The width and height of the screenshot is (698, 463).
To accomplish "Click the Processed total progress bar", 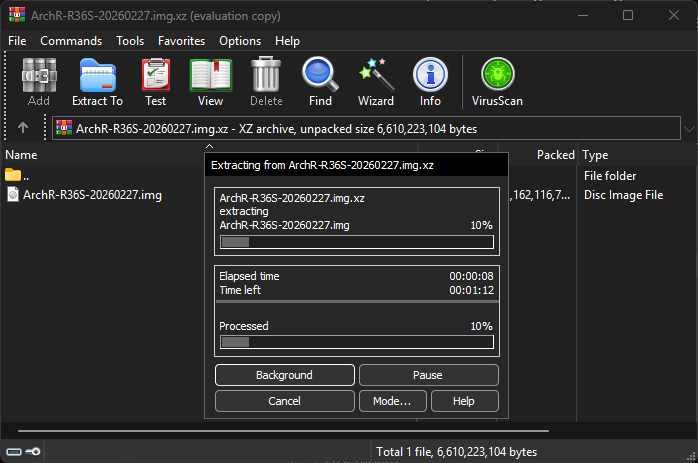I will pyautogui.click(x=357, y=342).
